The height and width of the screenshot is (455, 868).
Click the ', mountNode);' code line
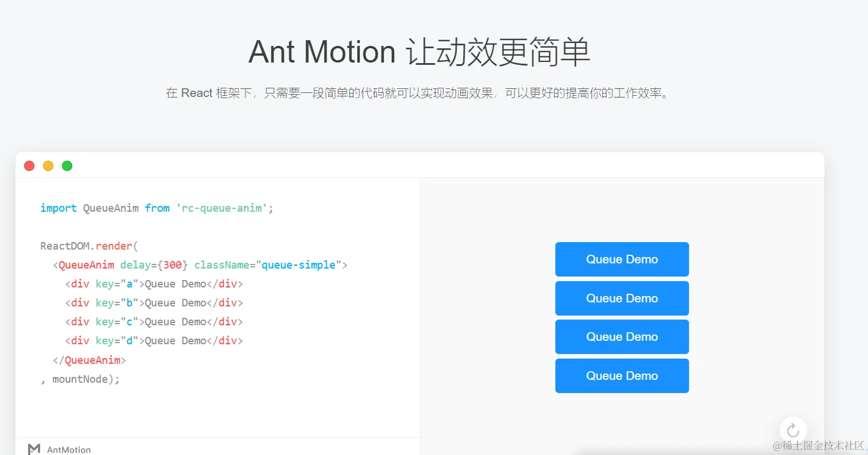click(x=80, y=379)
